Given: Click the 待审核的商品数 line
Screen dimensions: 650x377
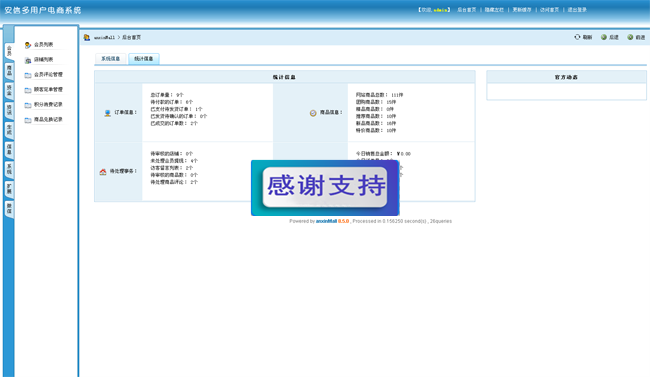Looking at the screenshot, I should click(x=174, y=175).
